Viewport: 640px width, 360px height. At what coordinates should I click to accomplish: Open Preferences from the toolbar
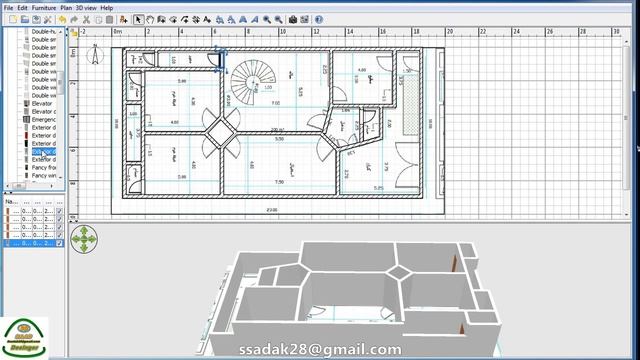[x=48, y=20]
